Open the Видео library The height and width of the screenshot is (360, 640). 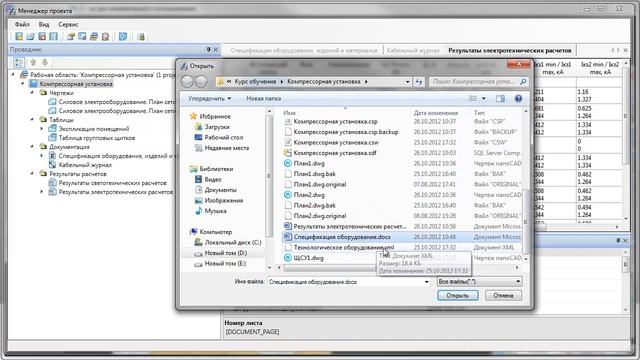[213, 179]
